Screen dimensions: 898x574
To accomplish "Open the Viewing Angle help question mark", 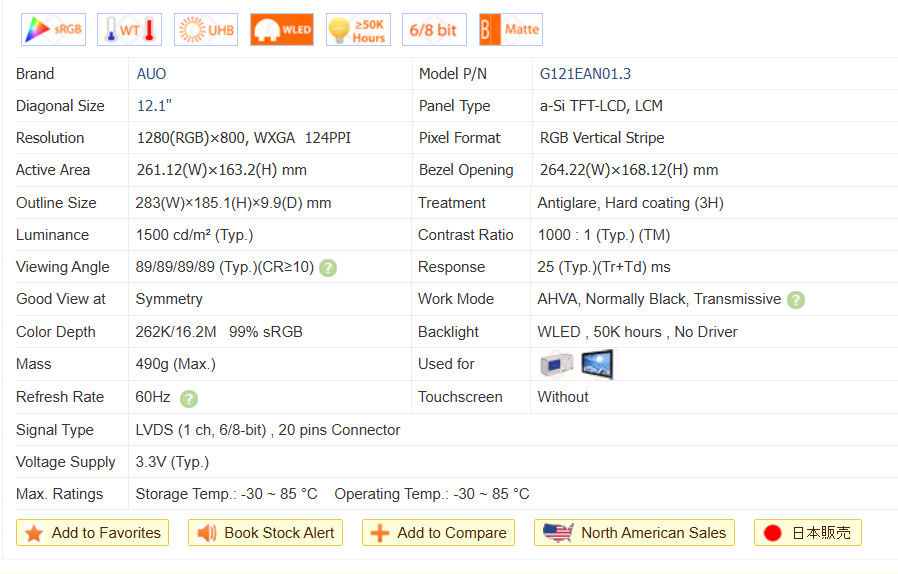I will 328,268.
